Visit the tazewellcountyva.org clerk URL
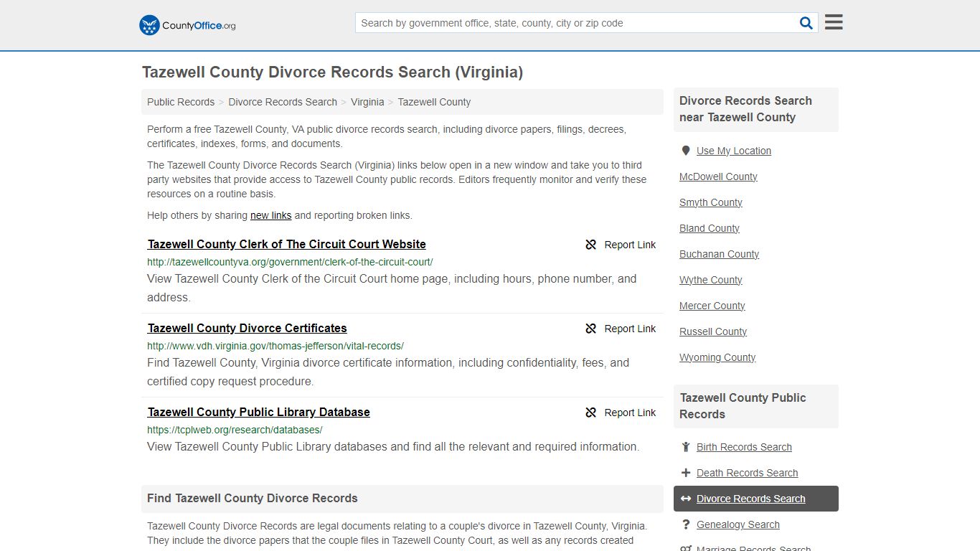 click(x=290, y=262)
